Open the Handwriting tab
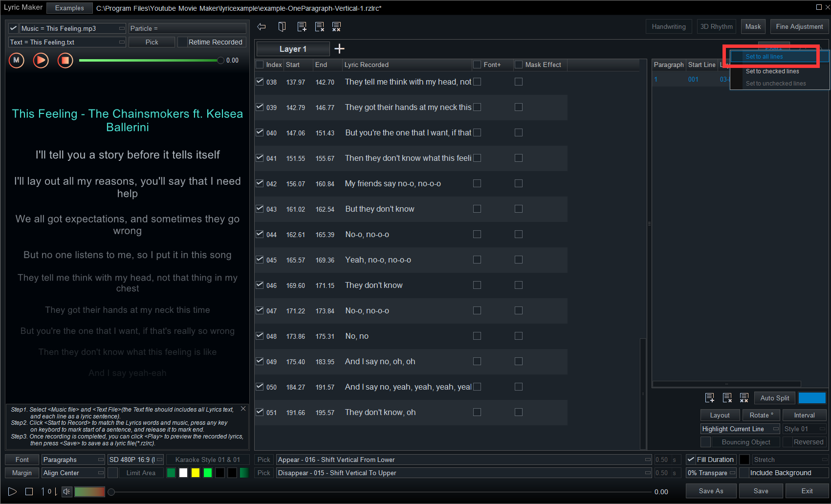 pos(669,26)
